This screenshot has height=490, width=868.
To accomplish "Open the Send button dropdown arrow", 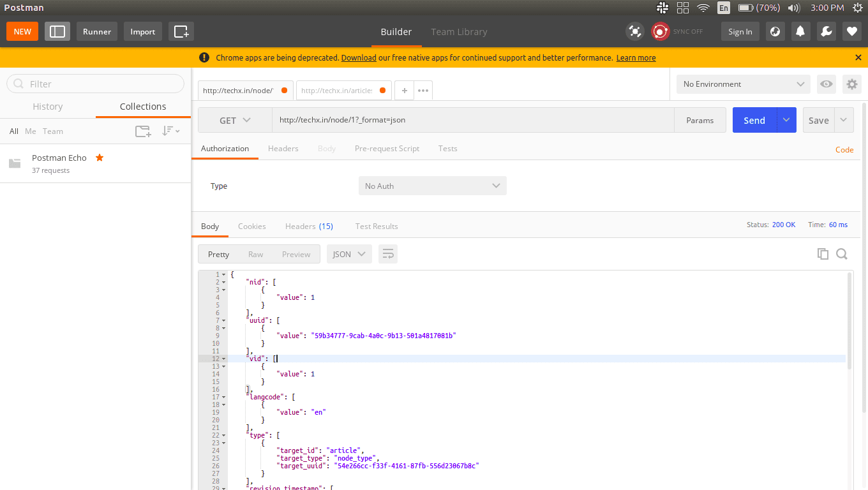I will coord(786,120).
